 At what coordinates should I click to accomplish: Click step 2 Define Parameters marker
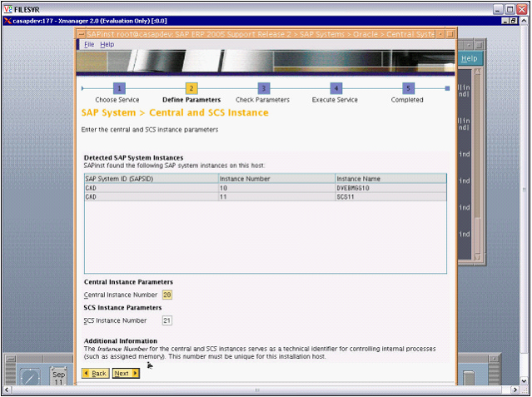[191, 87]
